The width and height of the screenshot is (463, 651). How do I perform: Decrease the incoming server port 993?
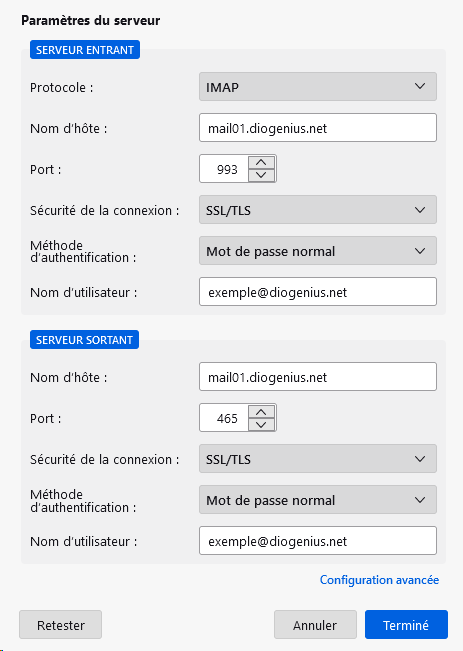coord(261,175)
